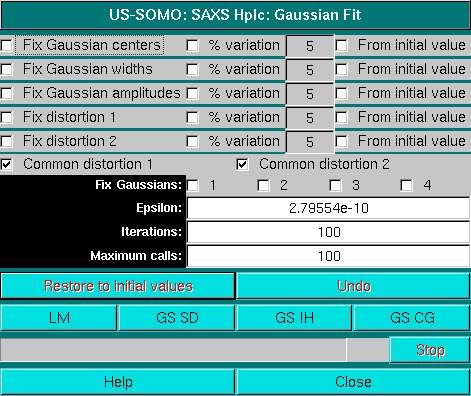
Task: Toggle % variation for Gaussian widths
Action: pos(192,69)
